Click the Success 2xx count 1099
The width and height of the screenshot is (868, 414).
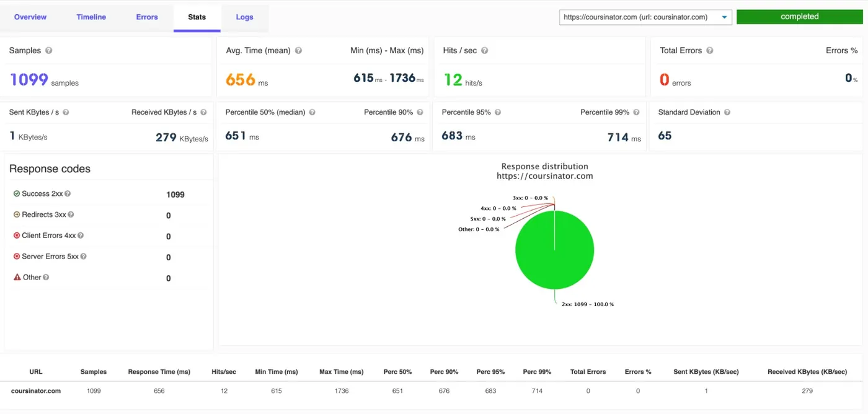(x=175, y=195)
